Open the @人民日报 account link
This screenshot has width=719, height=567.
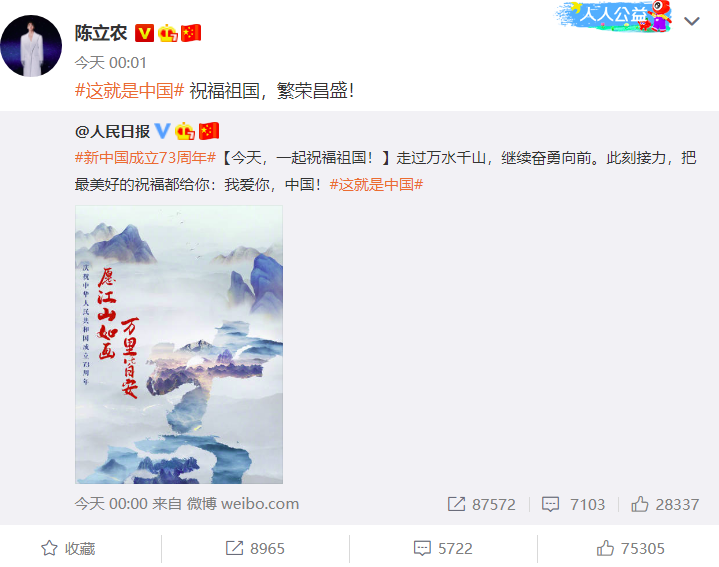point(112,132)
